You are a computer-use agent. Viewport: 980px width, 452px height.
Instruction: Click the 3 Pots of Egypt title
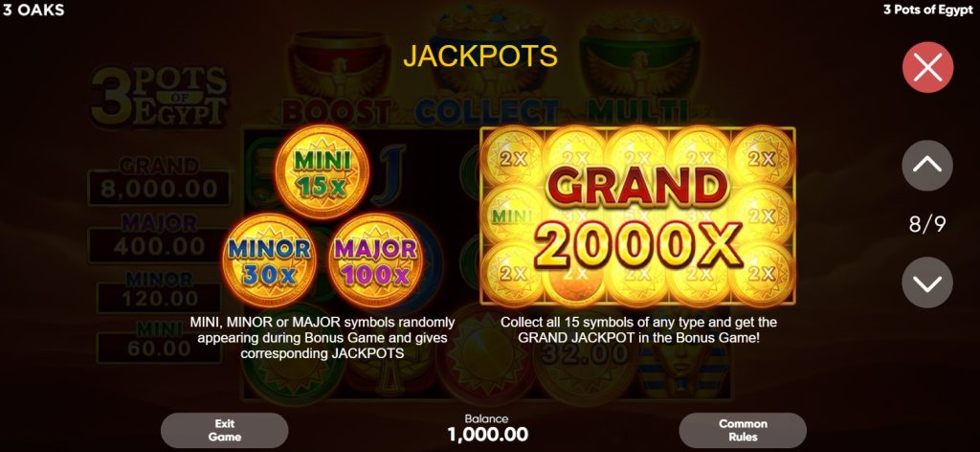point(927,10)
